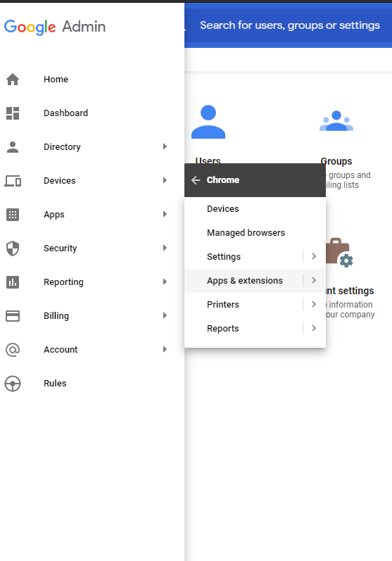This screenshot has width=392, height=561.
Task: Expand the Security submenu arrow
Action: click(x=165, y=248)
